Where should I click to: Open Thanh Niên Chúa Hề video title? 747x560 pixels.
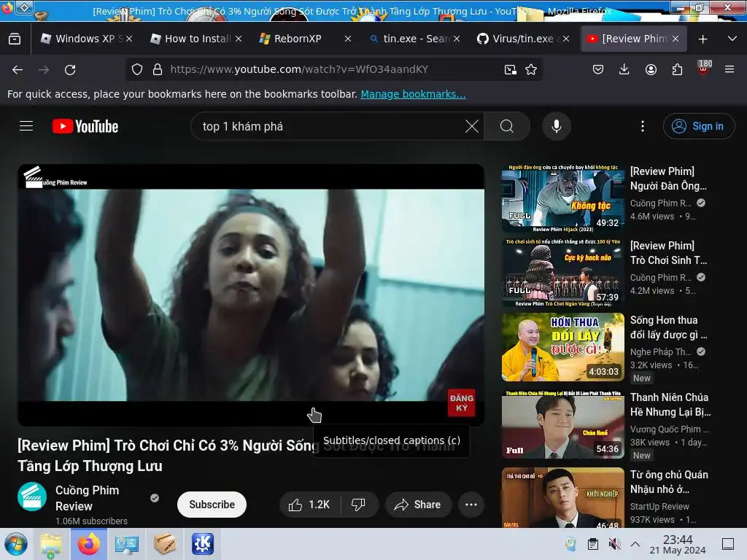tap(670, 404)
